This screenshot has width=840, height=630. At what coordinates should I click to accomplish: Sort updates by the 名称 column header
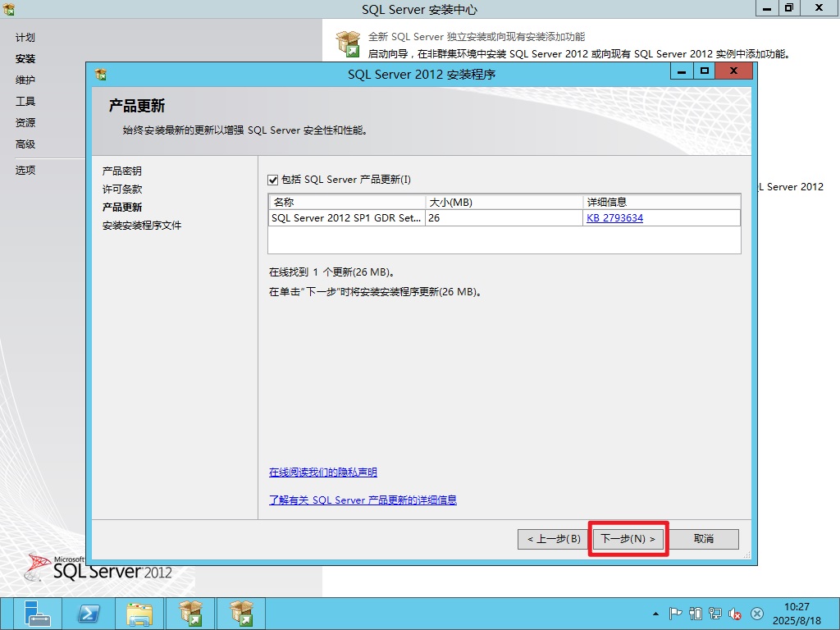pos(347,202)
